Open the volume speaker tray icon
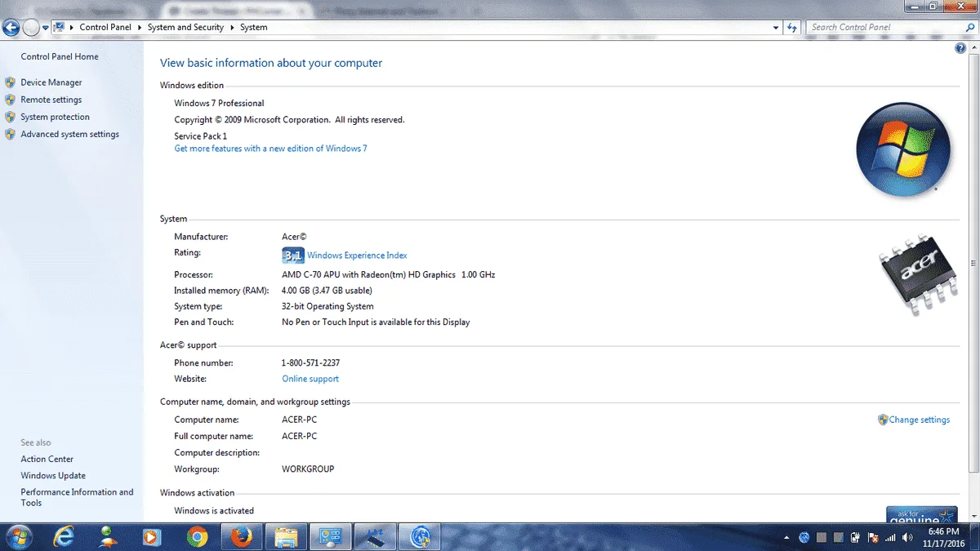The width and height of the screenshot is (980, 551). [x=907, y=538]
